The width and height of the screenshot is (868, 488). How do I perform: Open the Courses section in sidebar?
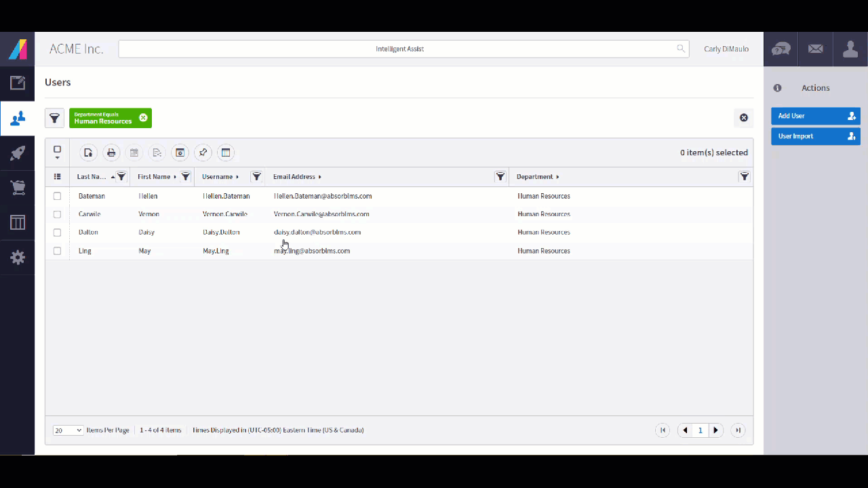click(18, 83)
